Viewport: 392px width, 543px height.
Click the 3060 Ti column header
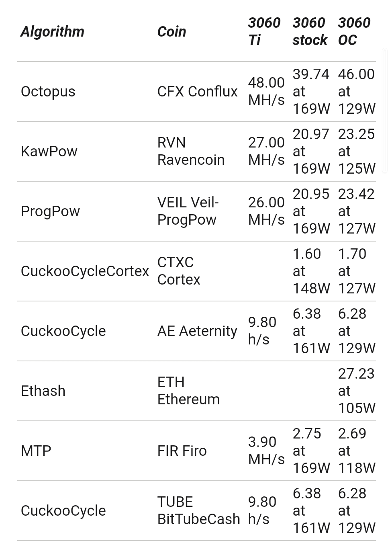(264, 31)
